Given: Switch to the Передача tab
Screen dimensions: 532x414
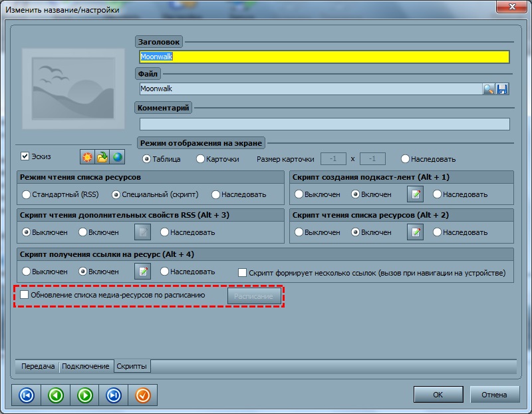Looking at the screenshot, I should coord(38,367).
